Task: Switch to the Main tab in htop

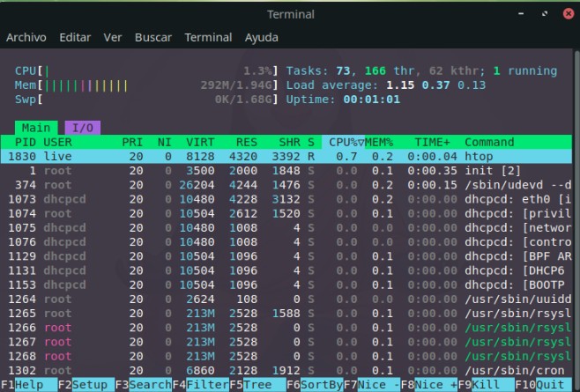Action: 36,128
